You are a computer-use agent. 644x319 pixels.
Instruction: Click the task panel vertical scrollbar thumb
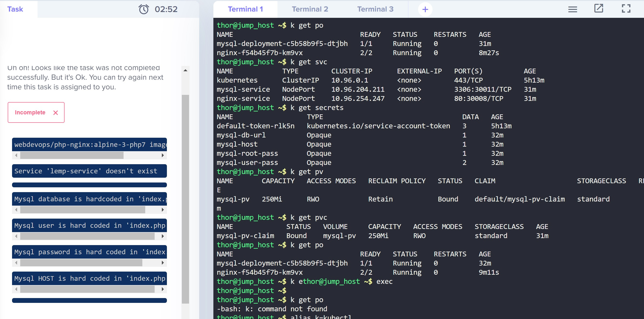pyautogui.click(x=185, y=199)
